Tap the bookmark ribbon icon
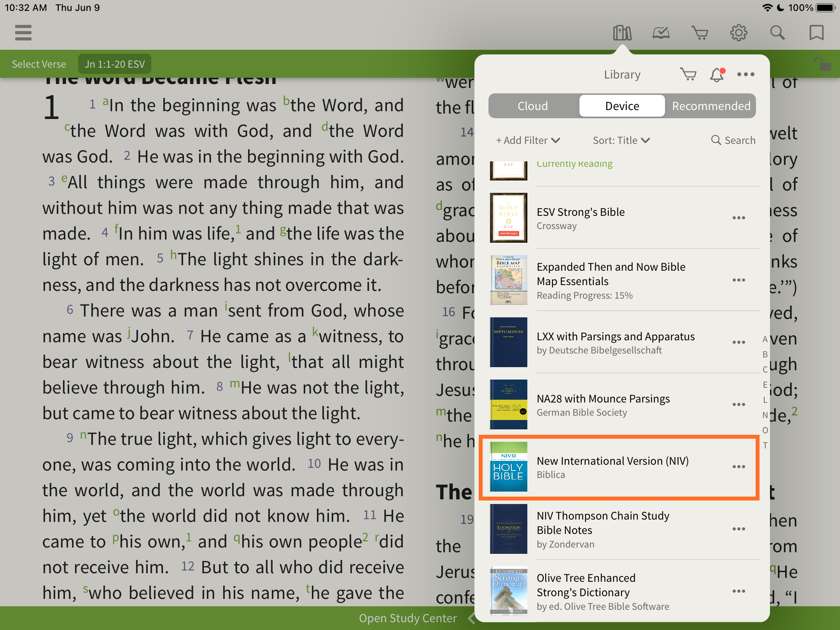 pos(816,33)
